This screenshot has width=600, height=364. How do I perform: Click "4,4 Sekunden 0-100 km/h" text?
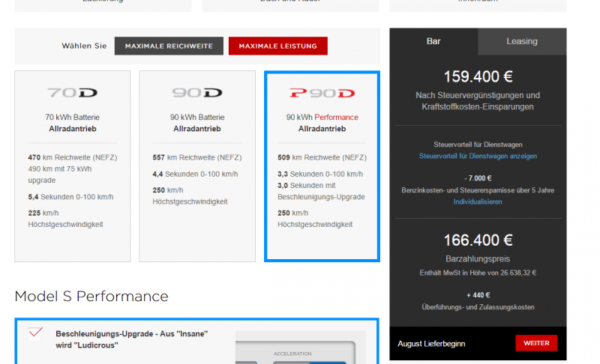tap(195, 175)
